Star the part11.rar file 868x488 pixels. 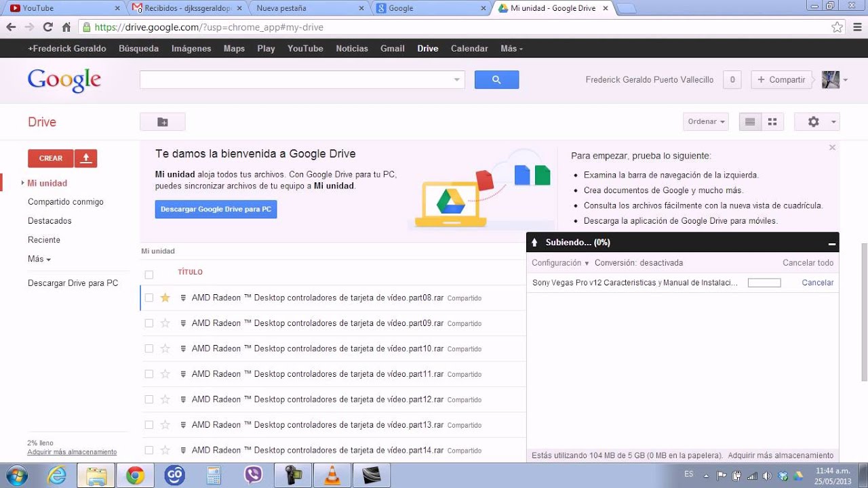pyautogui.click(x=165, y=374)
